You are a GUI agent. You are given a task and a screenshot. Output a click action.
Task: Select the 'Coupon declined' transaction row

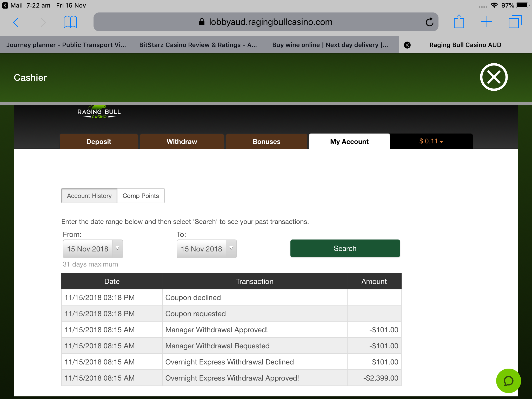(231, 297)
